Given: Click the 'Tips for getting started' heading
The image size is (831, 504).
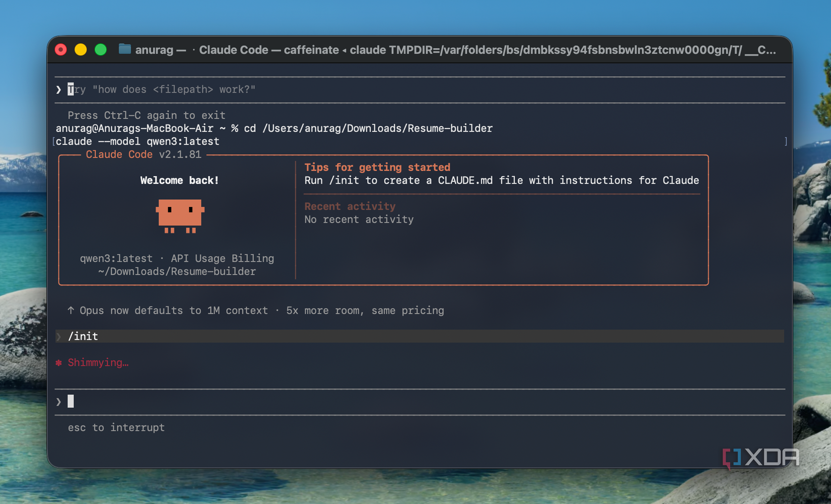Looking at the screenshot, I should 377,167.
